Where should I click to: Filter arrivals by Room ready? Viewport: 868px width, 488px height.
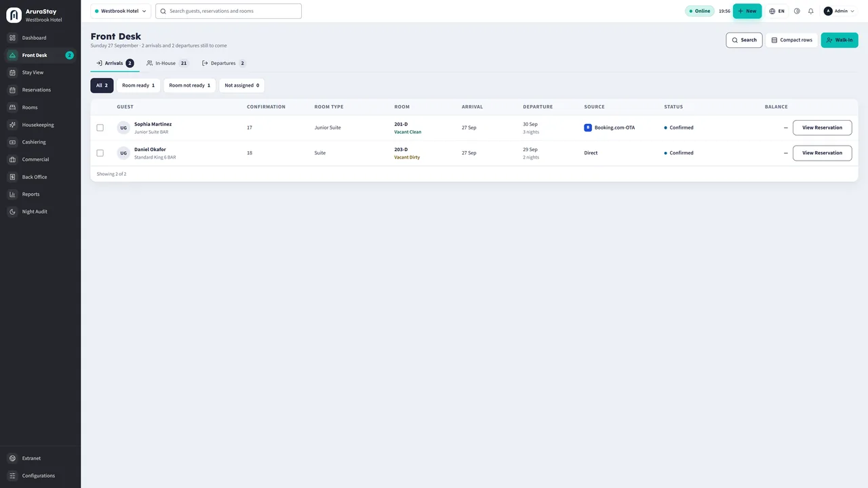138,85
